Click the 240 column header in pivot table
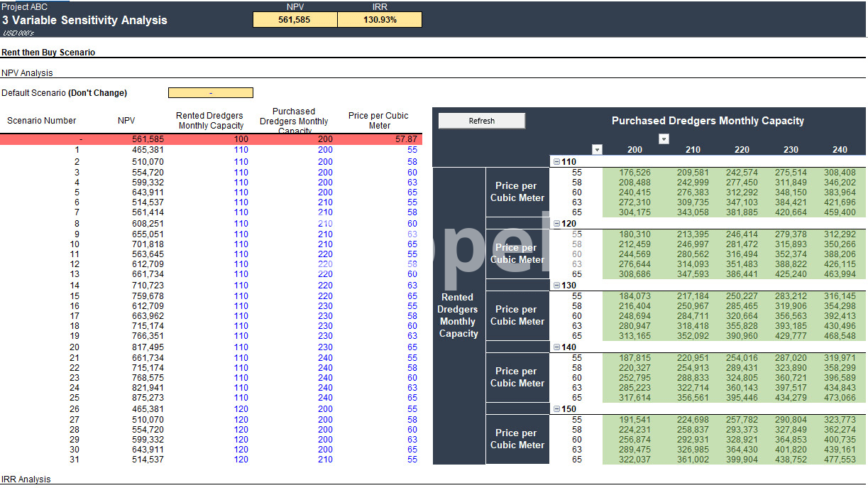 point(839,150)
